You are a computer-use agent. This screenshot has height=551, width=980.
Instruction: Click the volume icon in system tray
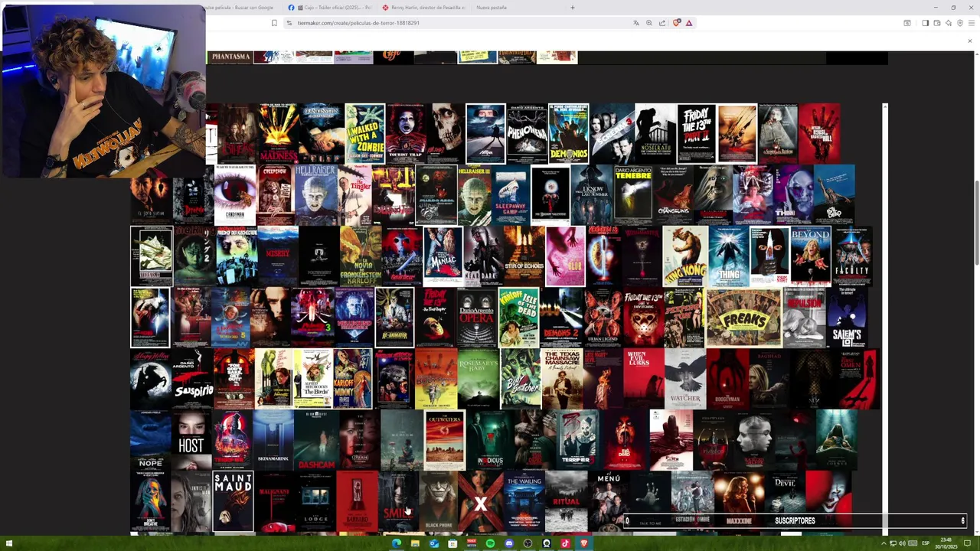[902, 543]
